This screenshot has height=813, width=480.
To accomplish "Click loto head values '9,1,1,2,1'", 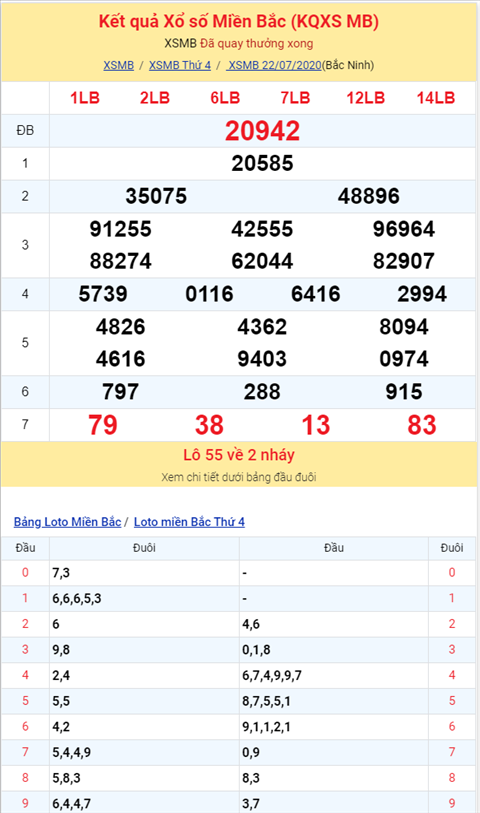I will tap(266, 727).
